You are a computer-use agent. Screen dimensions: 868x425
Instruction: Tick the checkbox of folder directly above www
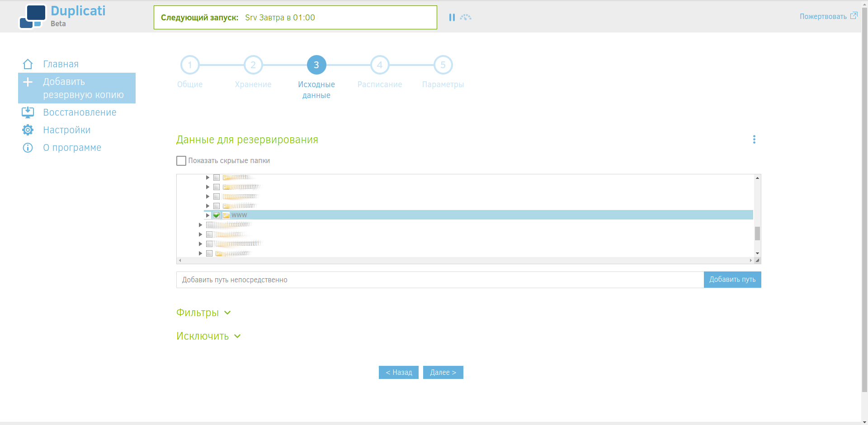217,206
